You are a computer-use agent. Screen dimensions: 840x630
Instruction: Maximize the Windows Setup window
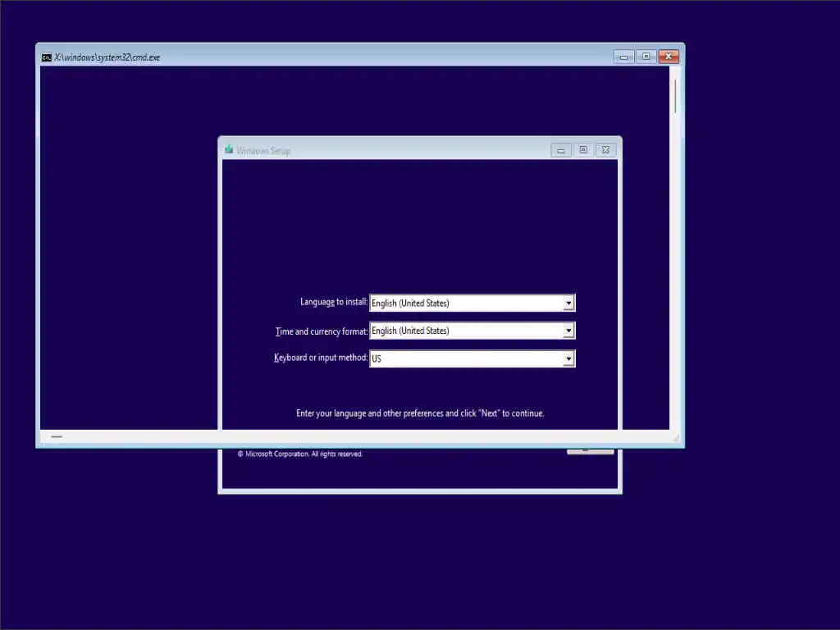pyautogui.click(x=583, y=150)
